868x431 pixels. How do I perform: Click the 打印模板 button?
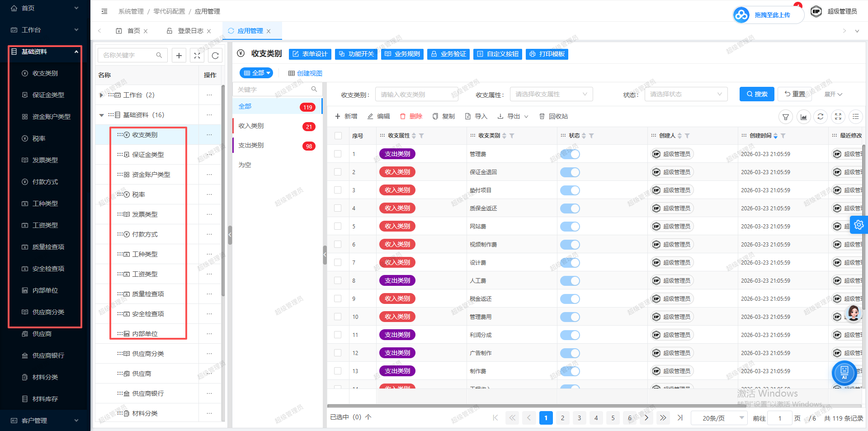pos(547,54)
